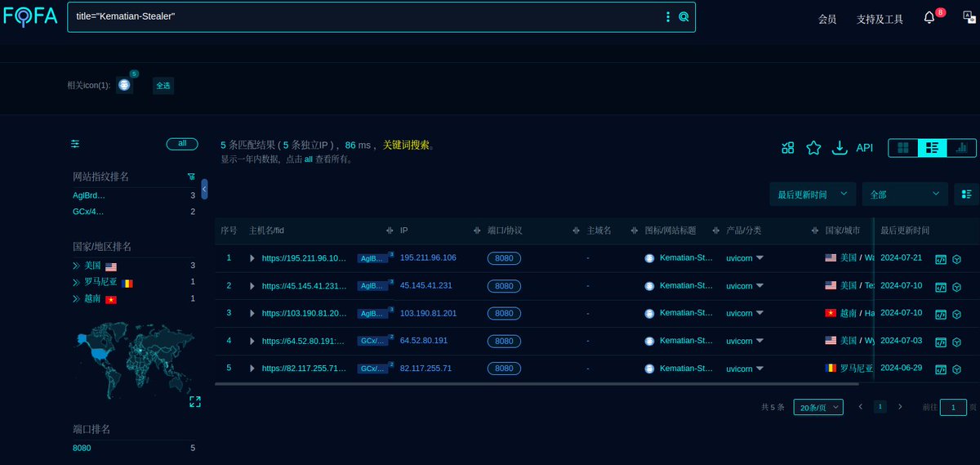Image resolution: width=980 pixels, height=465 pixels.
Task: Open the 3D cube icon for row 2
Action: 956,286
